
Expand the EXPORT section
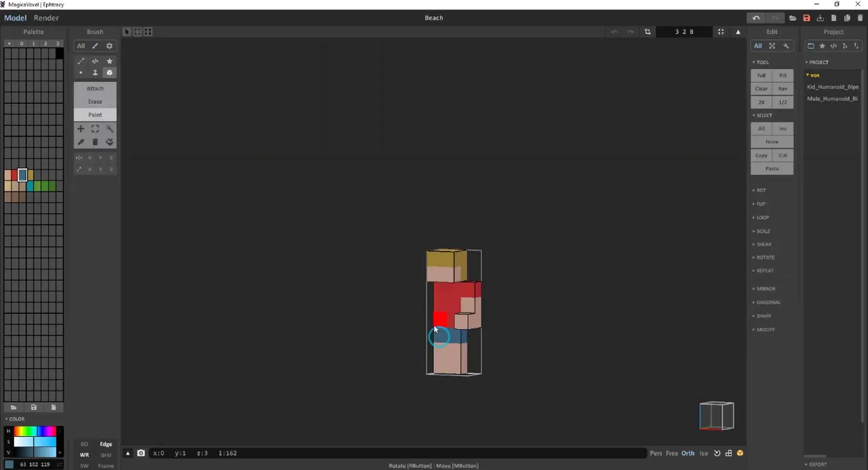[x=816, y=465]
